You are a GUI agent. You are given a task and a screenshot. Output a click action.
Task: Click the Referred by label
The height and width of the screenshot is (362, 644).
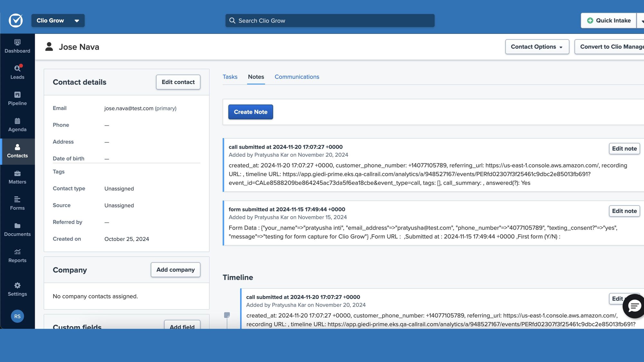point(67,222)
